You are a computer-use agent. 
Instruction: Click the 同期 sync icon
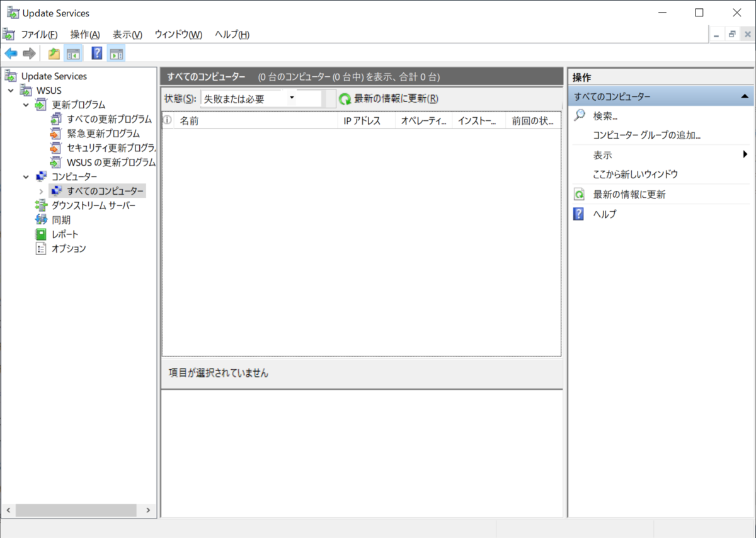point(41,220)
